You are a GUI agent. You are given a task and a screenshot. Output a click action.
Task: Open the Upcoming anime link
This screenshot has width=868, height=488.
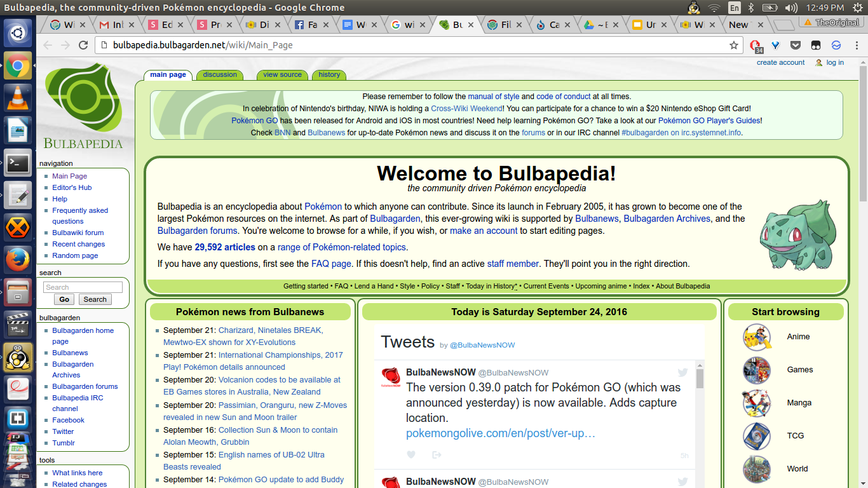click(x=601, y=286)
